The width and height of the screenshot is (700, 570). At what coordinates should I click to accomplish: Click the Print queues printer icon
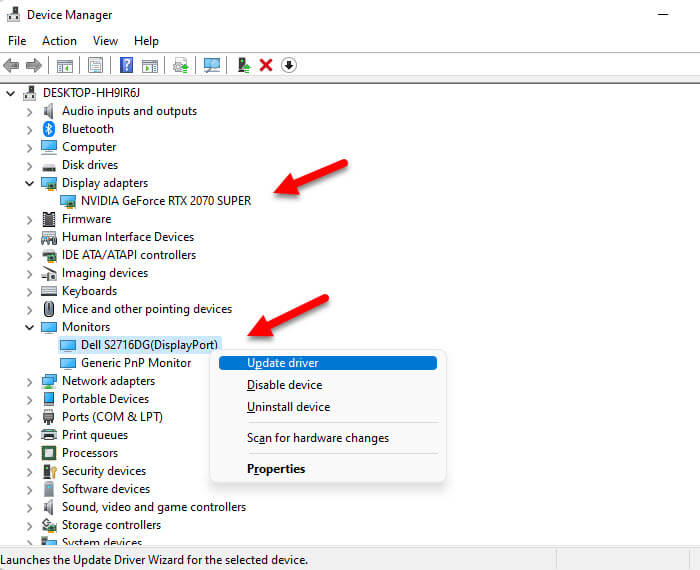pyautogui.click(x=49, y=435)
